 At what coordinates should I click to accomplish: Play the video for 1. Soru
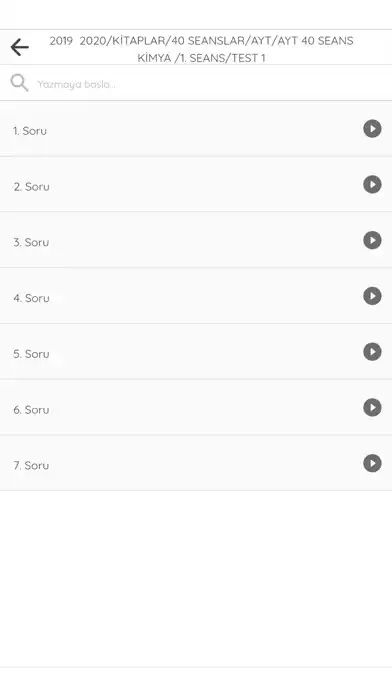pos(372,129)
